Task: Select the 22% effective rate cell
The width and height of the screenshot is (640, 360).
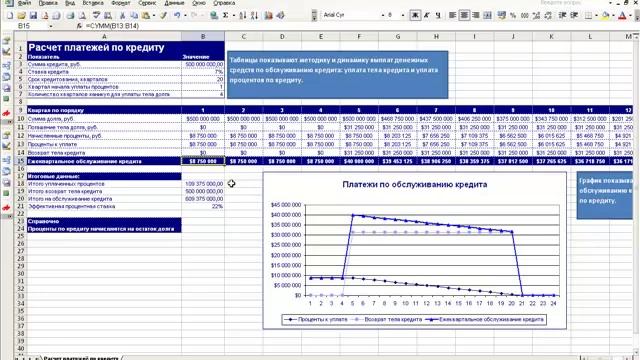Action: pos(203,206)
